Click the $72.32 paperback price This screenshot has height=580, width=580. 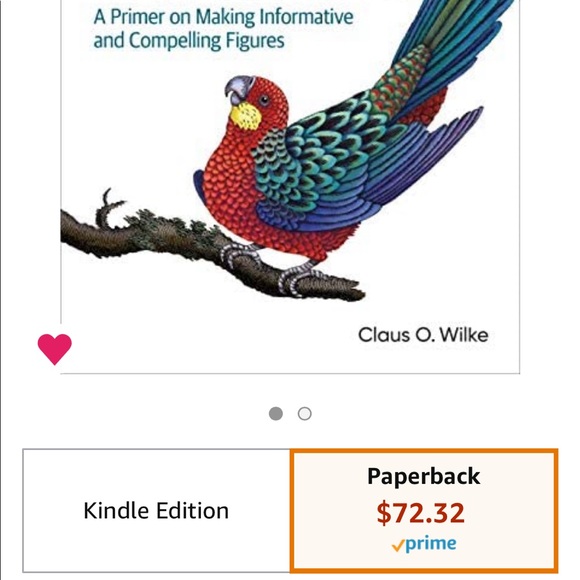pos(421,513)
